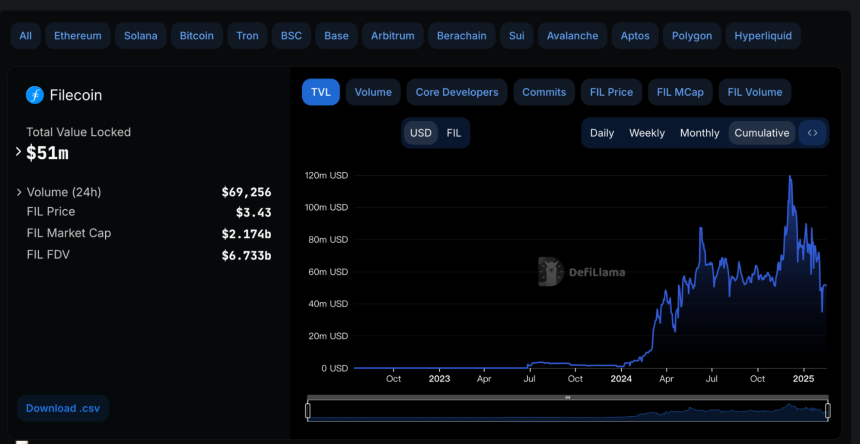Click the $3.43 FIL price value
This screenshot has width=860, height=444.
point(253,213)
